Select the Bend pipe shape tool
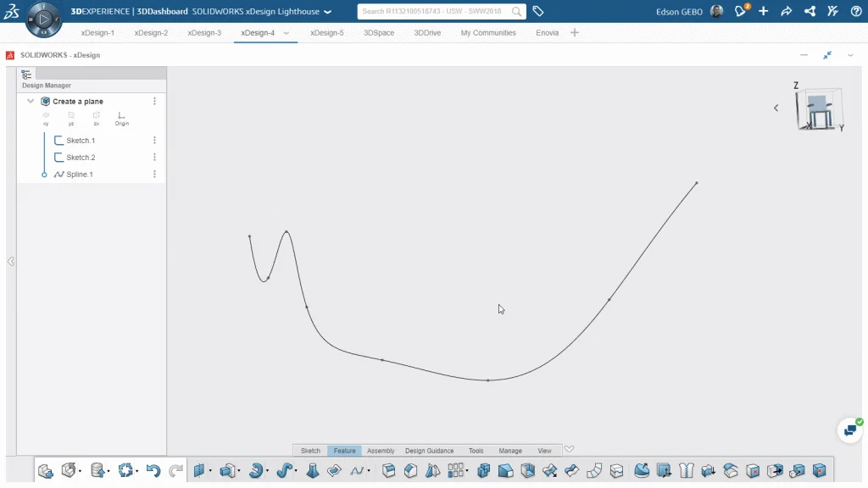868x488 pixels. coord(594,471)
